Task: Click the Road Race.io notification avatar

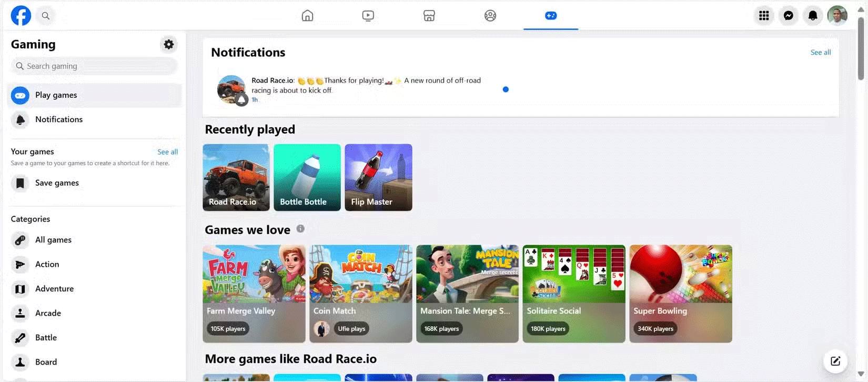Action: [231, 89]
